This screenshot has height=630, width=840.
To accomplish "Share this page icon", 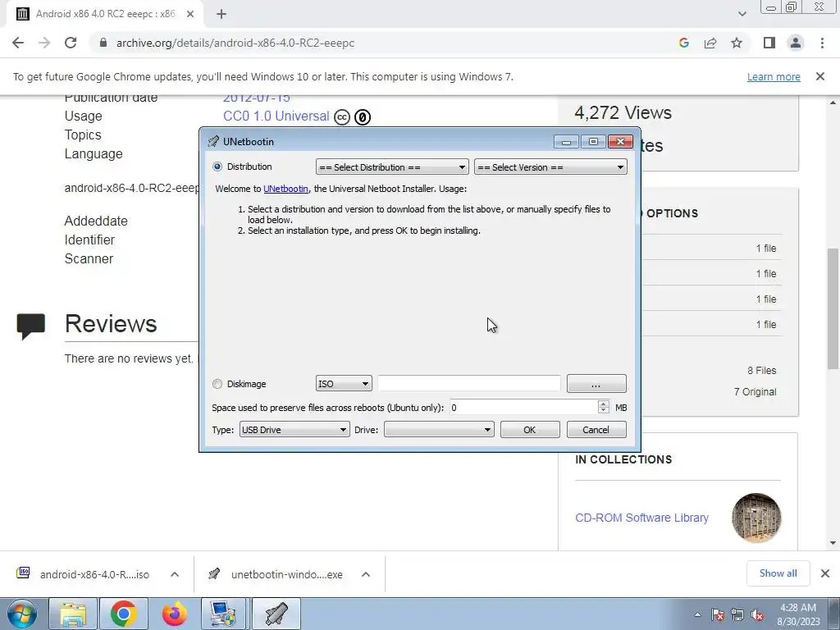I will pyautogui.click(x=710, y=43).
